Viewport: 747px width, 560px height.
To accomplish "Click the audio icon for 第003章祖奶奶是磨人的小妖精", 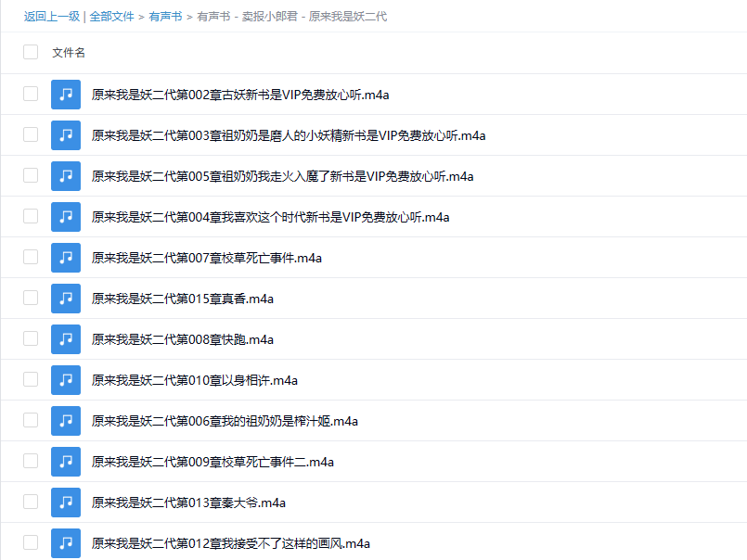I will pyautogui.click(x=66, y=134).
